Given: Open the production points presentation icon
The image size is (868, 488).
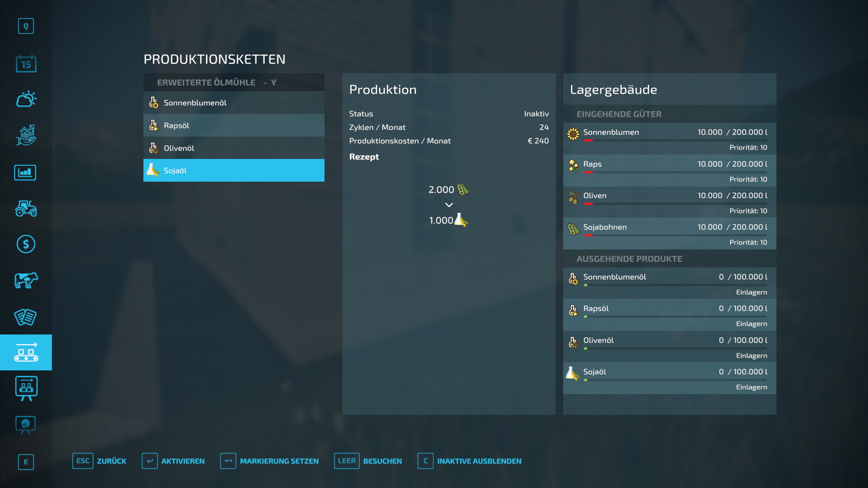Looking at the screenshot, I should click(x=26, y=388).
